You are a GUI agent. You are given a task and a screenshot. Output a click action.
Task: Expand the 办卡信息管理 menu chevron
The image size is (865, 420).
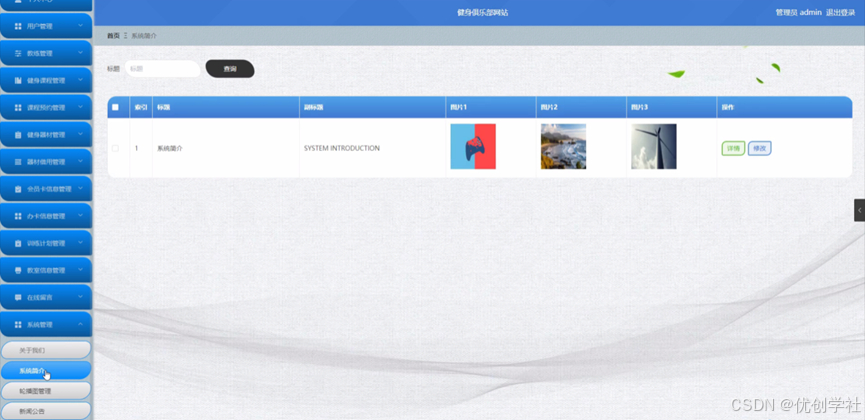81,215
